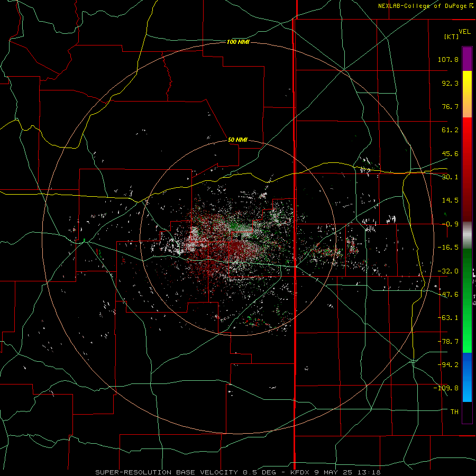Click the 45.6 velocity scale value

pyautogui.click(x=450, y=153)
